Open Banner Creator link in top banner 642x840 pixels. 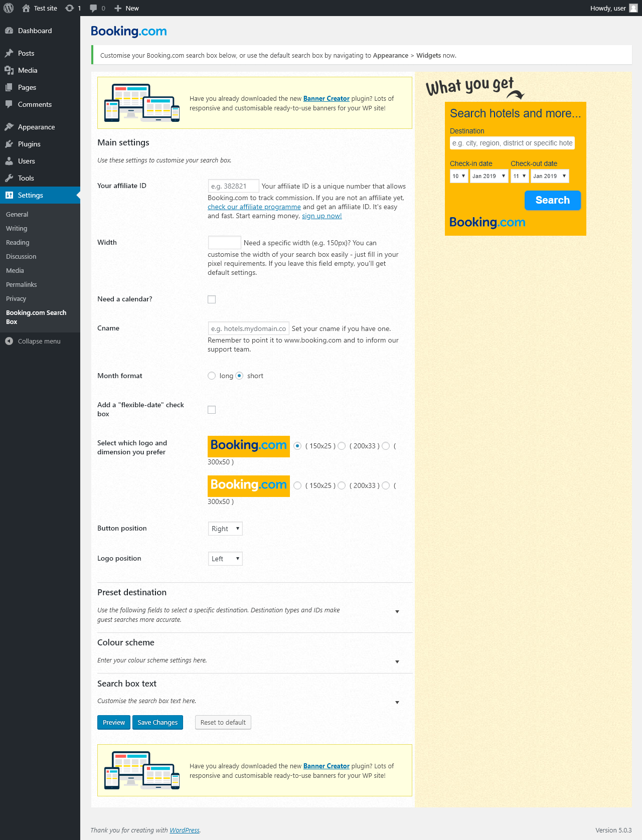pos(327,98)
